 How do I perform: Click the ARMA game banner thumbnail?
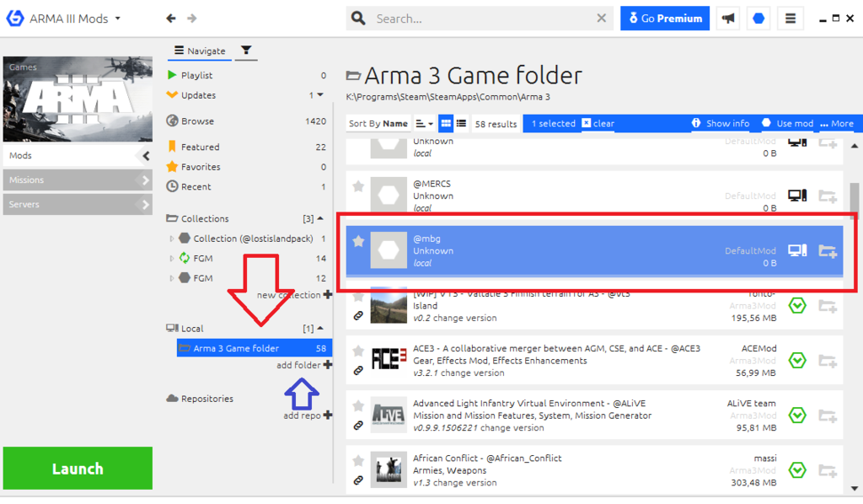pyautogui.click(x=78, y=99)
